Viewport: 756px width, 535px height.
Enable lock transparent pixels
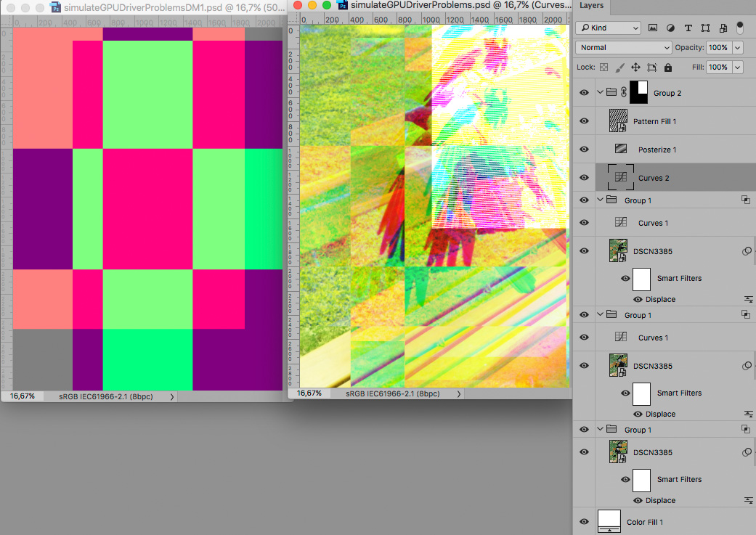point(603,67)
